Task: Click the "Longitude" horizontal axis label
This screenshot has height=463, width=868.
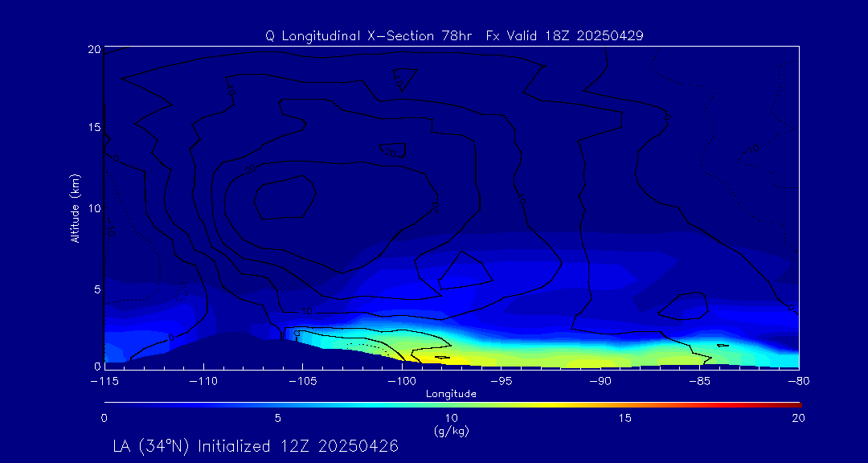Action: (x=451, y=394)
